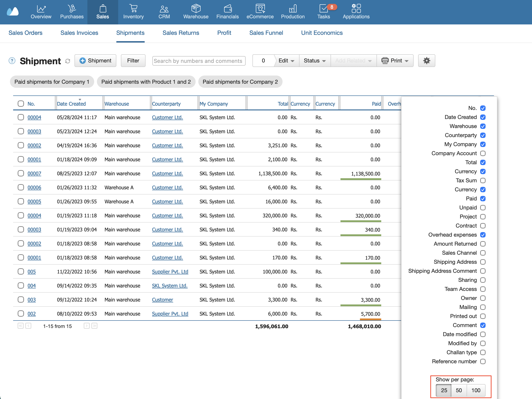Expand the Print dropdown menu

click(x=395, y=61)
